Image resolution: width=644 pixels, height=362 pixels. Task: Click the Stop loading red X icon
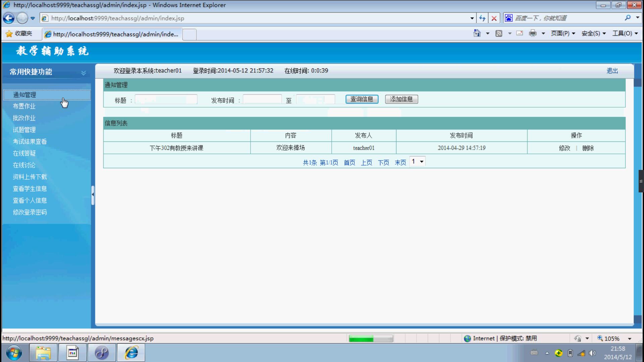pos(494,18)
